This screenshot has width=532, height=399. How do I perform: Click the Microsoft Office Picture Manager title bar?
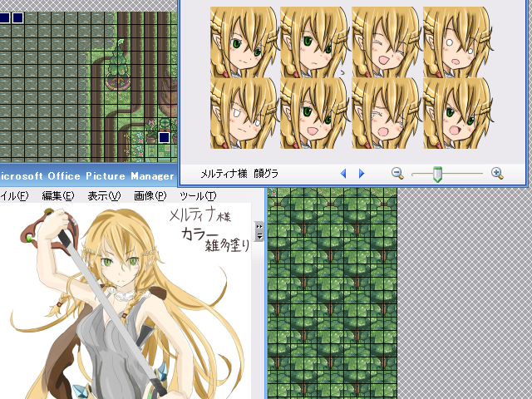coord(88,176)
